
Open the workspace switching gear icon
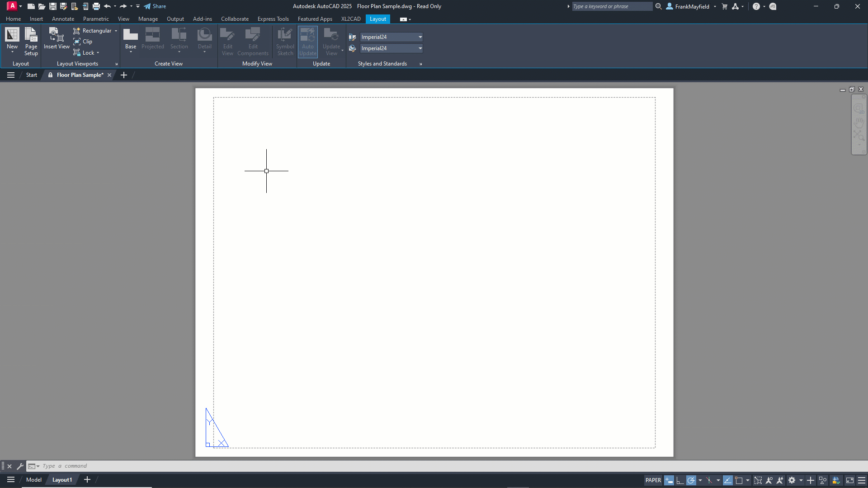tap(792, 480)
